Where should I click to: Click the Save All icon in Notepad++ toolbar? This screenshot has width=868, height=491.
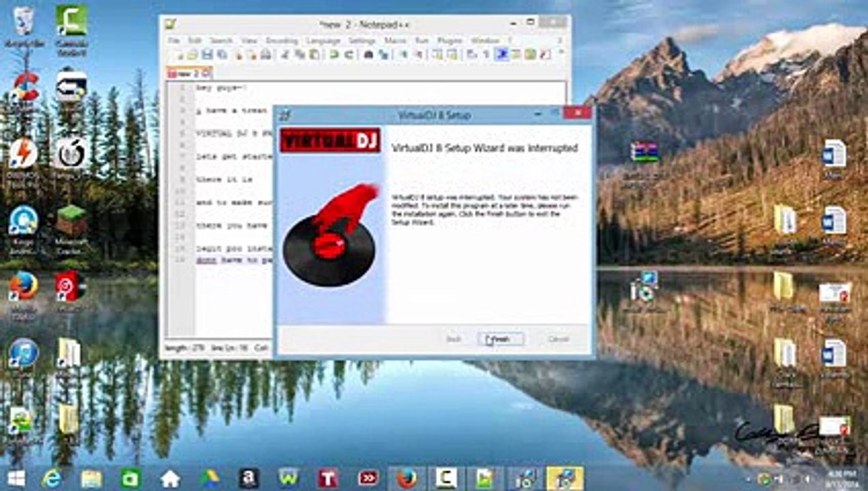point(221,55)
